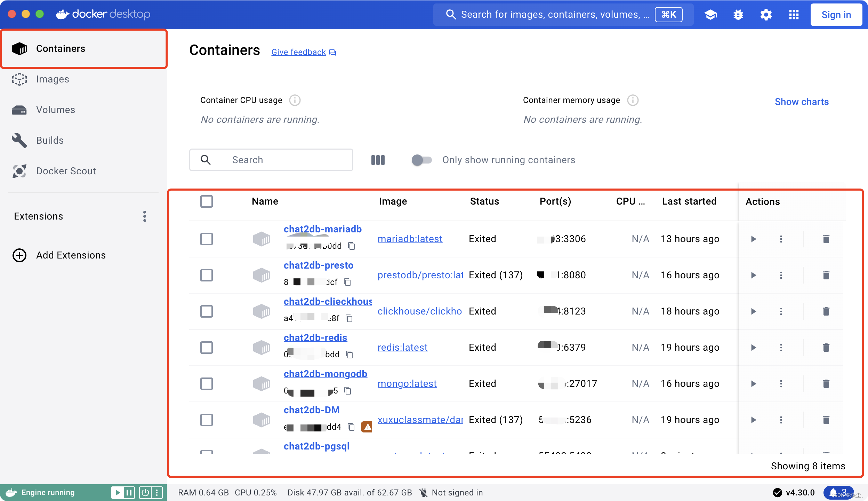Open the engine more options menu
Viewport: 868px width, 501px height.
pos(157,493)
